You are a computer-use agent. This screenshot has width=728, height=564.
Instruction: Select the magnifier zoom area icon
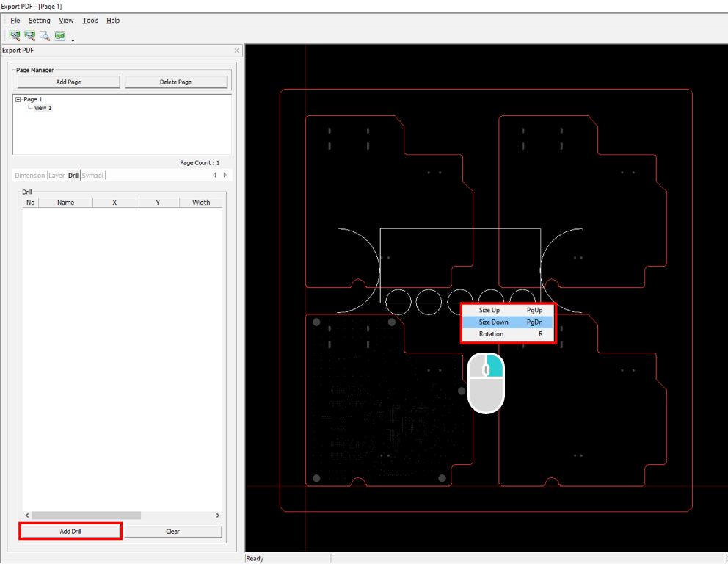[45, 35]
